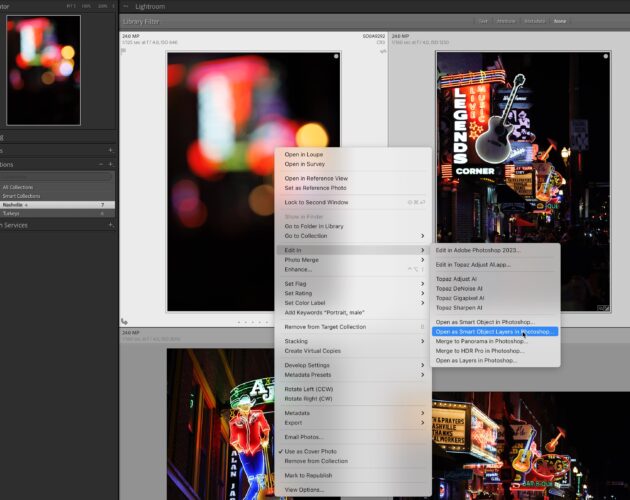Open View Options...

point(304,490)
